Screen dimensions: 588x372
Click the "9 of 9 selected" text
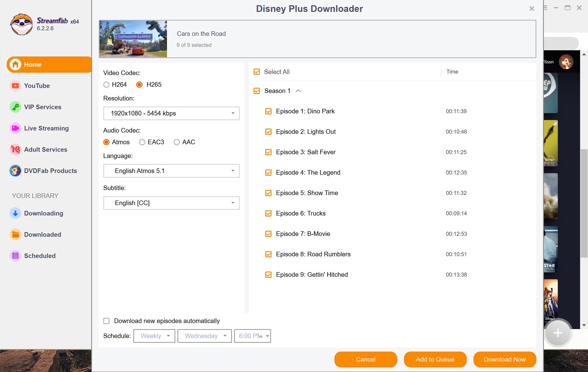coord(194,45)
